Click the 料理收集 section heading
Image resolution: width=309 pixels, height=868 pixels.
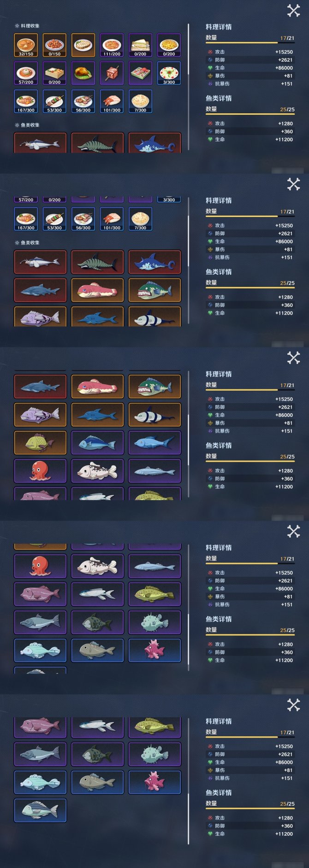coord(30,26)
